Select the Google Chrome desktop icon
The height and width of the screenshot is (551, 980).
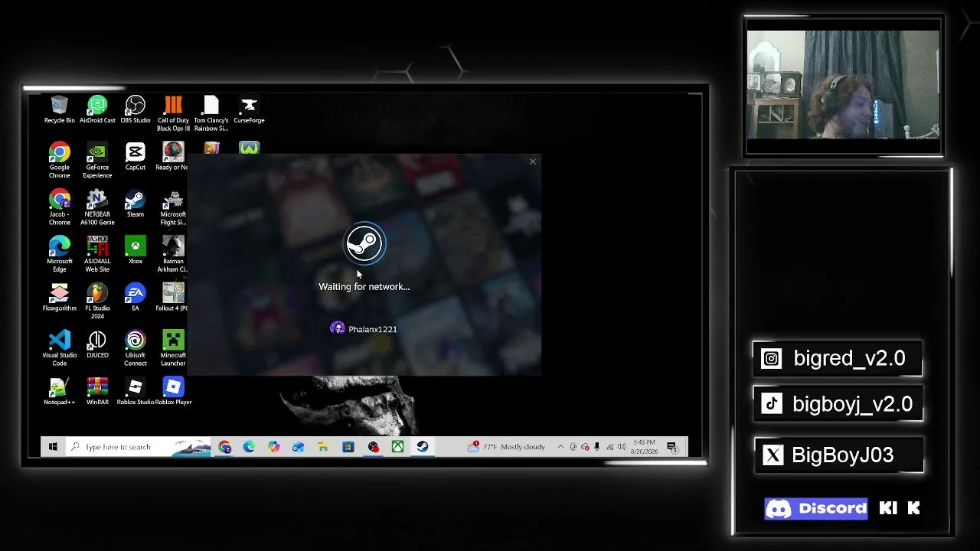pos(59,160)
